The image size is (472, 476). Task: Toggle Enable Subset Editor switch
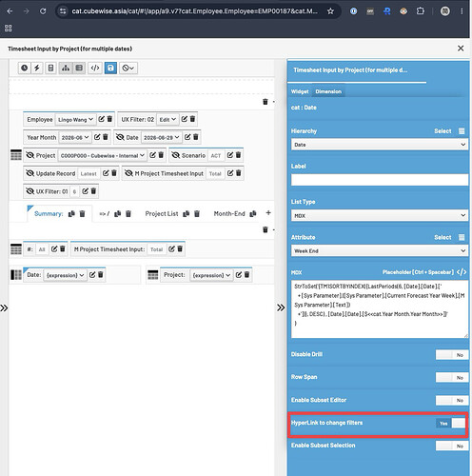pyautogui.click(x=452, y=400)
